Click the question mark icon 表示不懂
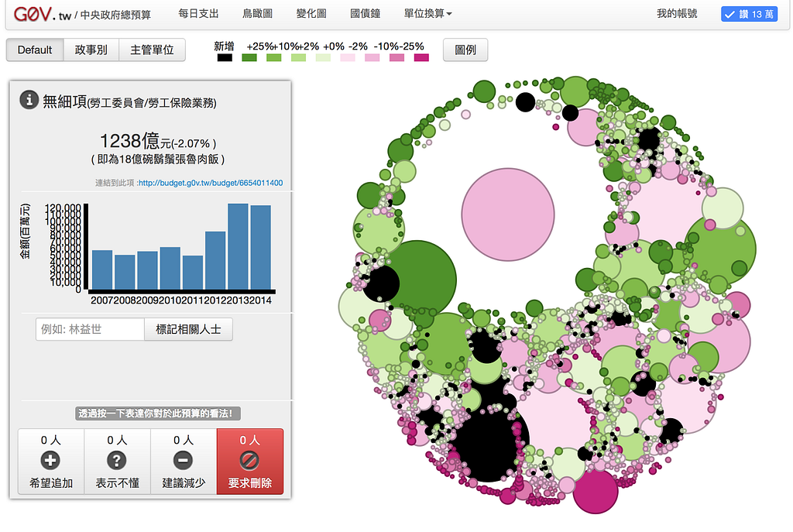This screenshot has width=793, height=532. 117,460
